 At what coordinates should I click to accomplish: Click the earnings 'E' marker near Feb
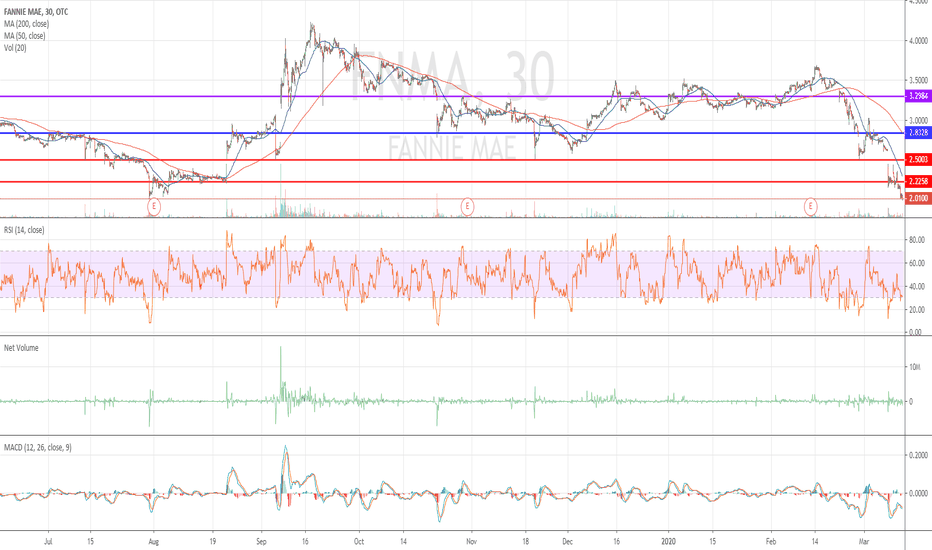tap(810, 207)
